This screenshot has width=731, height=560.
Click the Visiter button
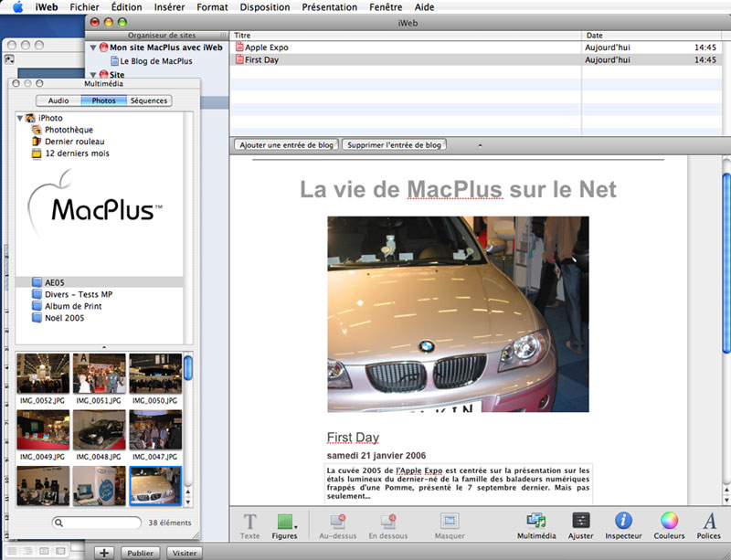pyautogui.click(x=185, y=553)
